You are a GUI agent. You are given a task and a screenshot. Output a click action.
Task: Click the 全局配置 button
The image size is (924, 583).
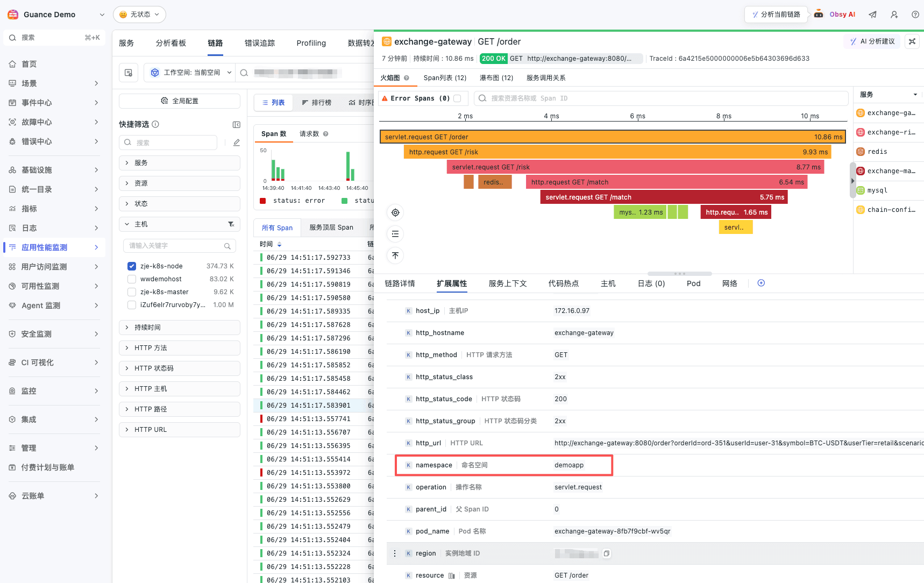(180, 101)
